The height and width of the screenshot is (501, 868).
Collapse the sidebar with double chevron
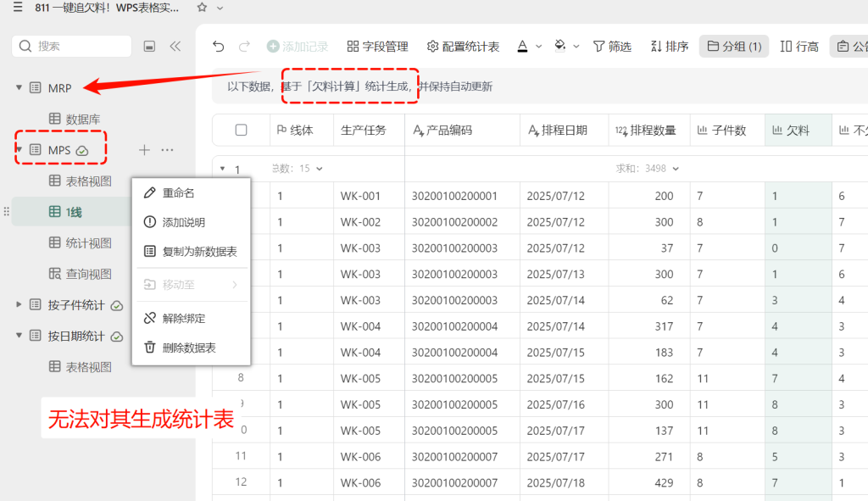pyautogui.click(x=175, y=47)
